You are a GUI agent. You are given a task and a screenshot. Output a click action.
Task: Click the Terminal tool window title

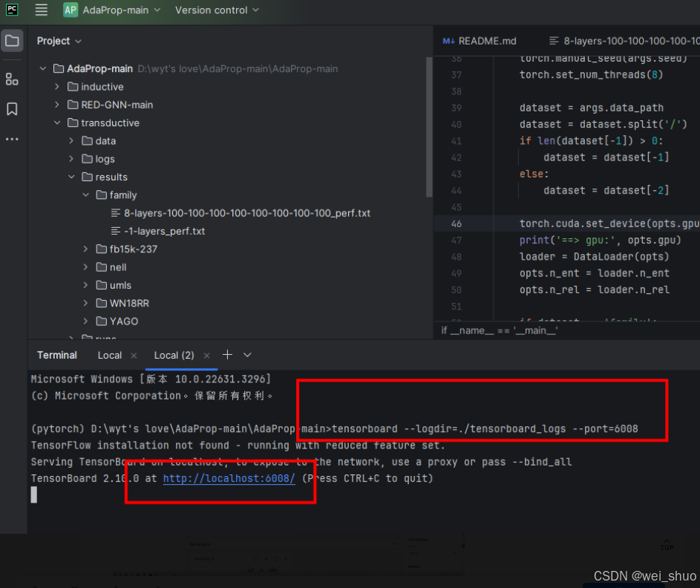[x=57, y=356]
